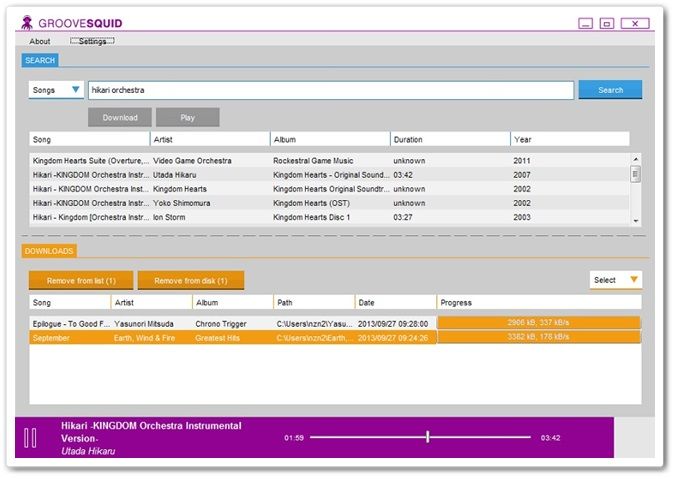
Task: Click the Kingdom Hearts Disc 1 album cell
Action: pos(311,217)
